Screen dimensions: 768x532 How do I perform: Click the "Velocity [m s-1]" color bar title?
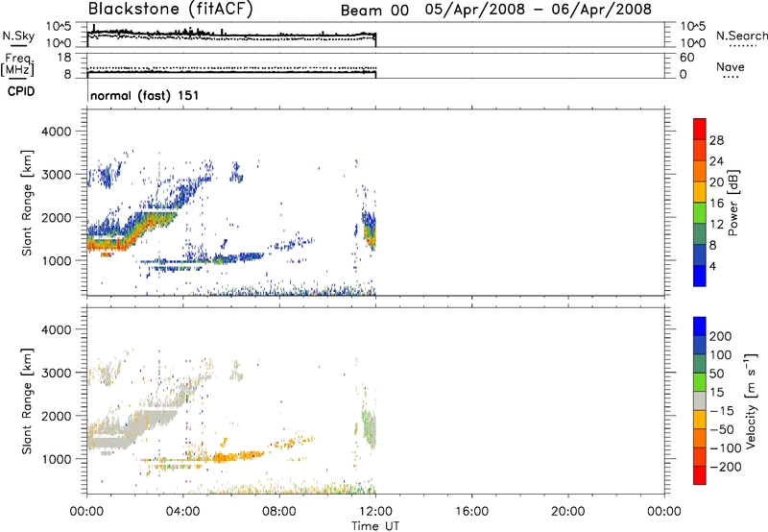[751, 401]
